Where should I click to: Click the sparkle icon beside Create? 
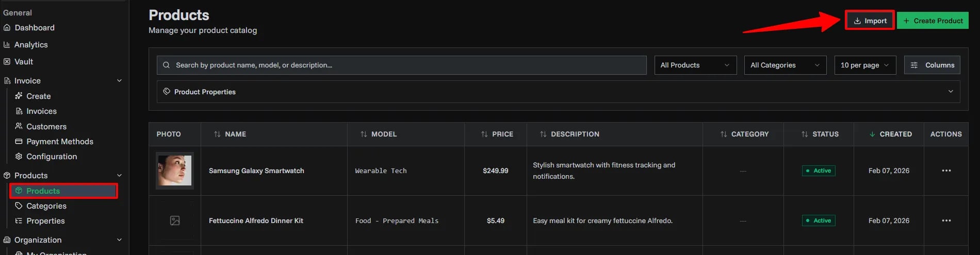click(19, 96)
